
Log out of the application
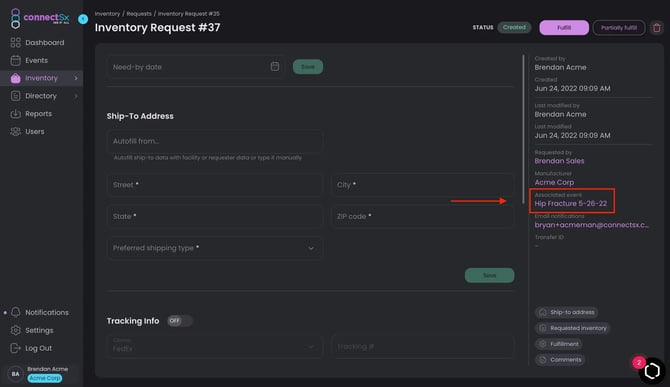(31, 348)
